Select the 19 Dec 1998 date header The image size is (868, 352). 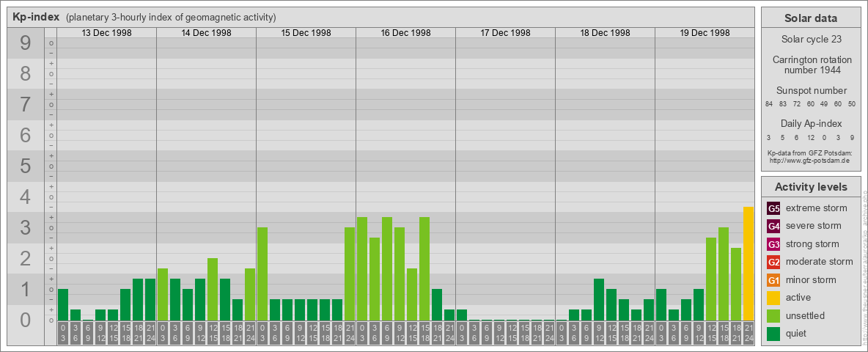pos(705,33)
